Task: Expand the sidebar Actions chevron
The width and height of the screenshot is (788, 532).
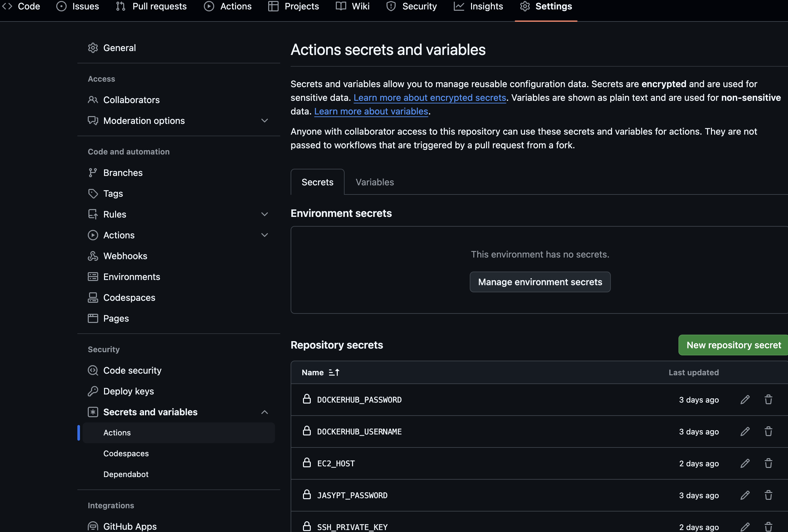Action: tap(265, 235)
